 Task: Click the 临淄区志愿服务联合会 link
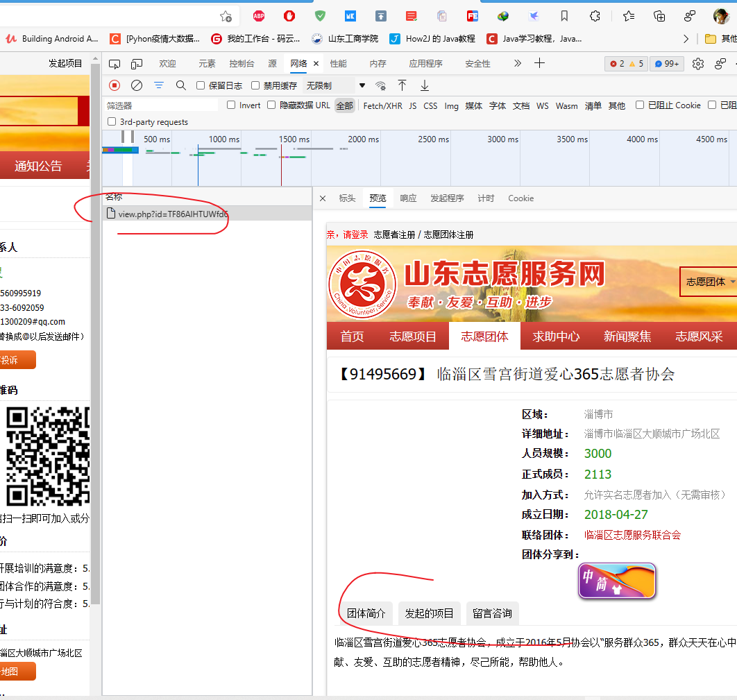point(632,535)
